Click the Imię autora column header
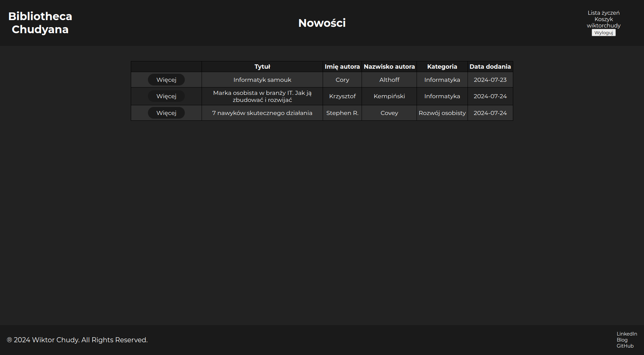Screen dimensions: 644x355 pos(342,66)
